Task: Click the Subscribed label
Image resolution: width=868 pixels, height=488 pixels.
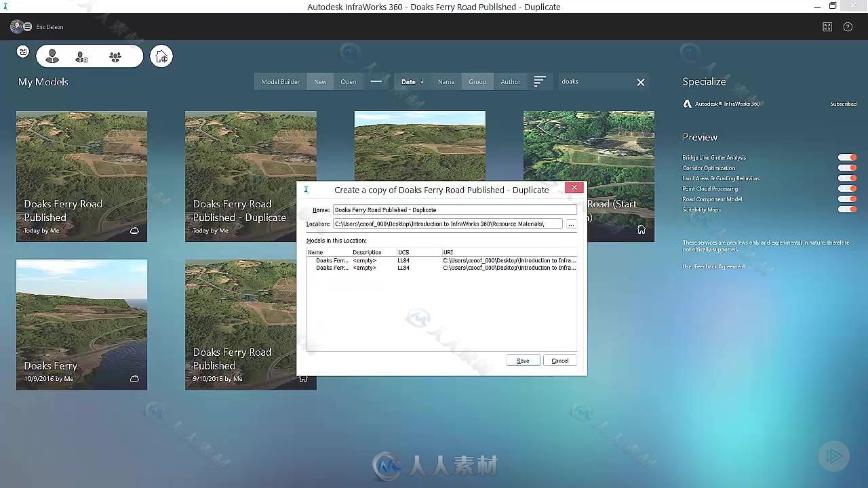Action: point(844,104)
